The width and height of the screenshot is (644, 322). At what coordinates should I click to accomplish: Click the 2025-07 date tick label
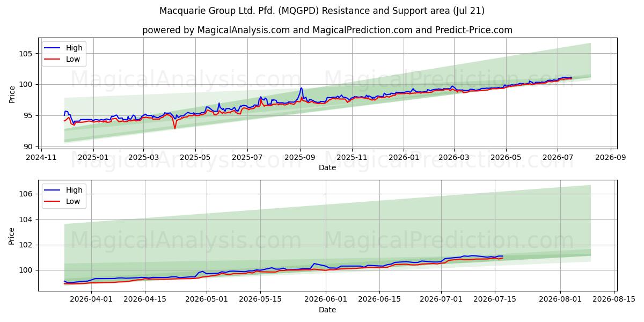point(247,157)
